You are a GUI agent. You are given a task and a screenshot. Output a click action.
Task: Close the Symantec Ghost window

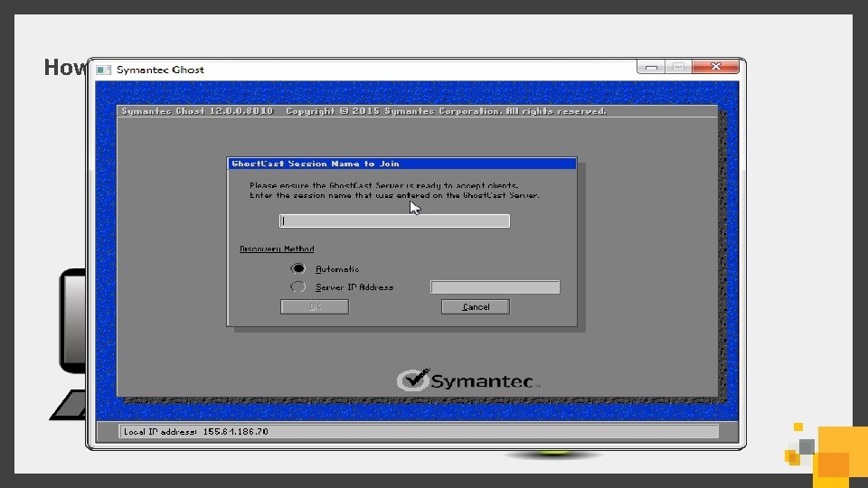(x=715, y=66)
